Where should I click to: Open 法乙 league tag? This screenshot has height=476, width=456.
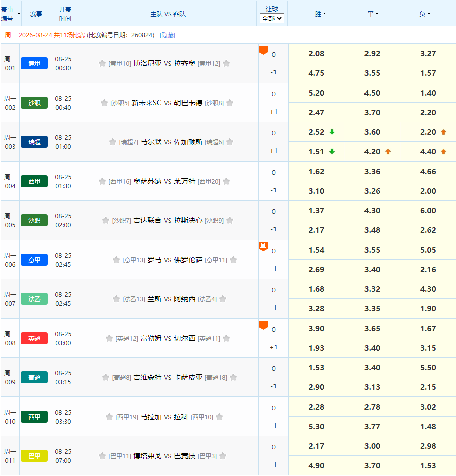coord(34,299)
